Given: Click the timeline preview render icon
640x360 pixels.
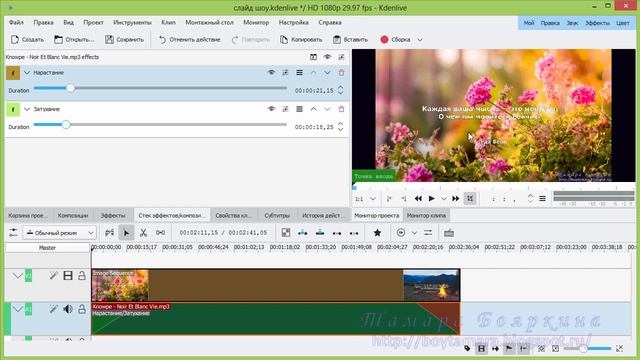Looking at the screenshot, I should coord(401,233).
